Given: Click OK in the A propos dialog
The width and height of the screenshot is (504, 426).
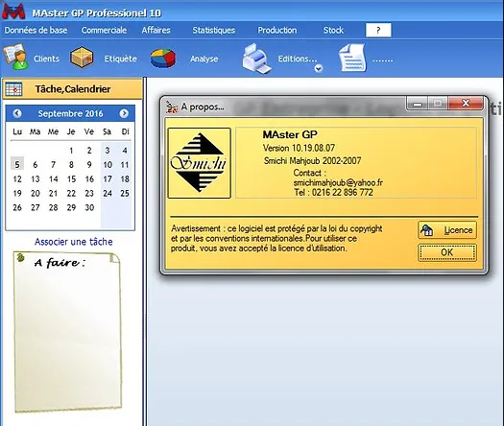Looking at the screenshot, I should [x=447, y=252].
